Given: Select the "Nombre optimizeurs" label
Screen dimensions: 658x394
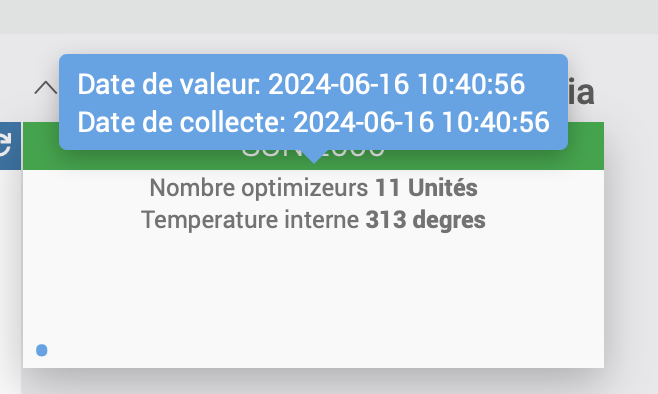Looking at the screenshot, I should 258,187.
